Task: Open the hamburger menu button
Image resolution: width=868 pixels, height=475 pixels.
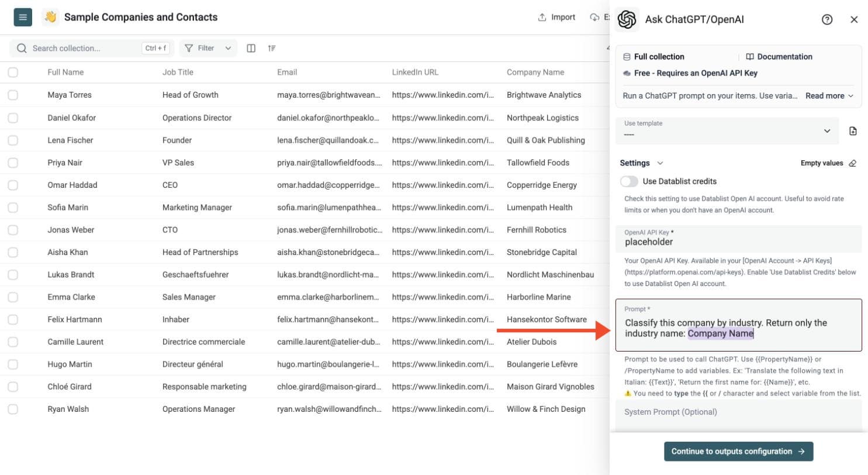Action: pyautogui.click(x=23, y=17)
